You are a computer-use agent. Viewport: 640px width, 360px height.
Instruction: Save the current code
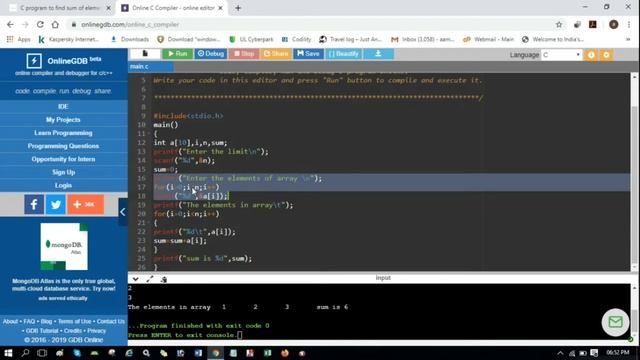308,53
